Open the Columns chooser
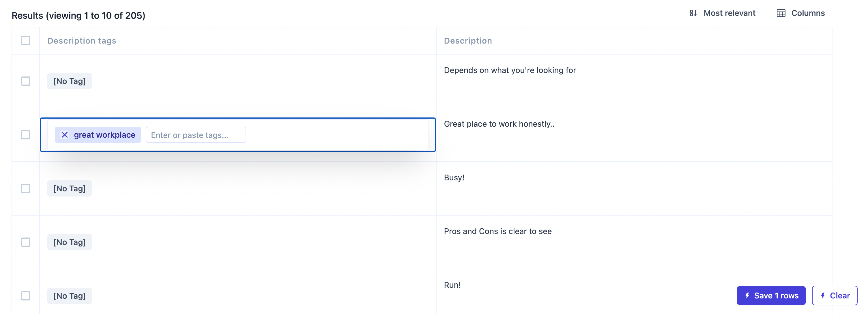 coord(808,13)
